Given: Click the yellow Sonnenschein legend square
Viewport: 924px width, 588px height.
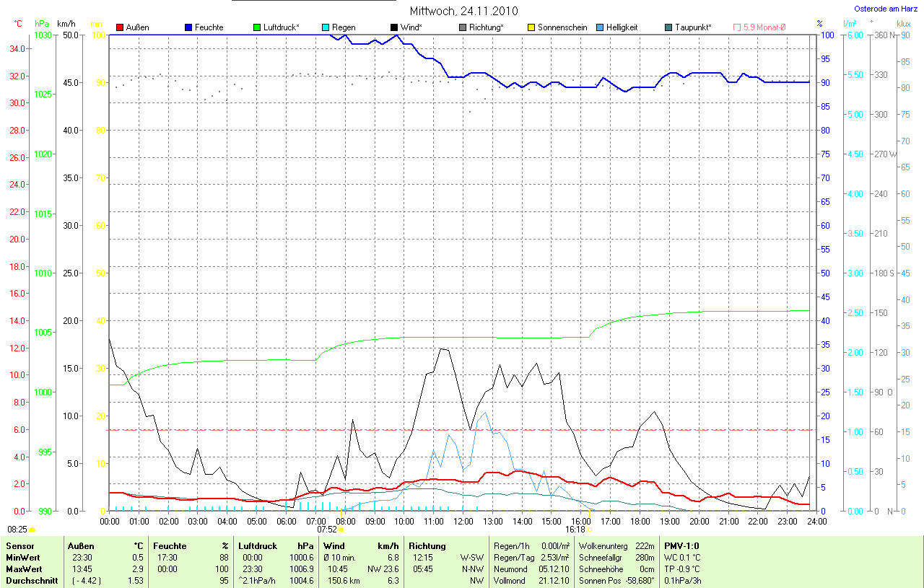Looking at the screenshot, I should coord(531,27).
